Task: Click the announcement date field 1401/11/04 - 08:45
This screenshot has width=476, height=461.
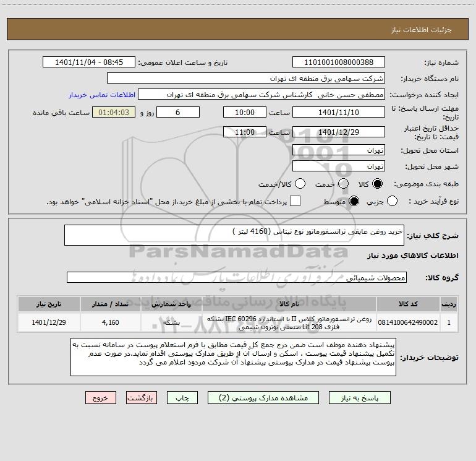Action: tap(89, 62)
